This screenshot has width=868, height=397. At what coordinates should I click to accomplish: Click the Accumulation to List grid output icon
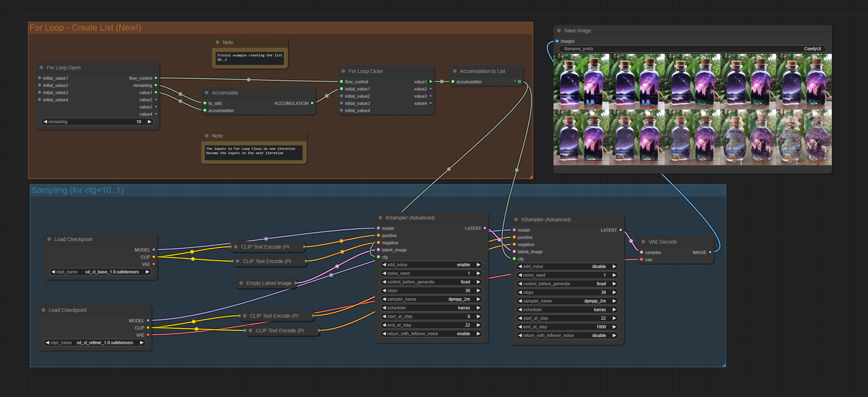519,82
